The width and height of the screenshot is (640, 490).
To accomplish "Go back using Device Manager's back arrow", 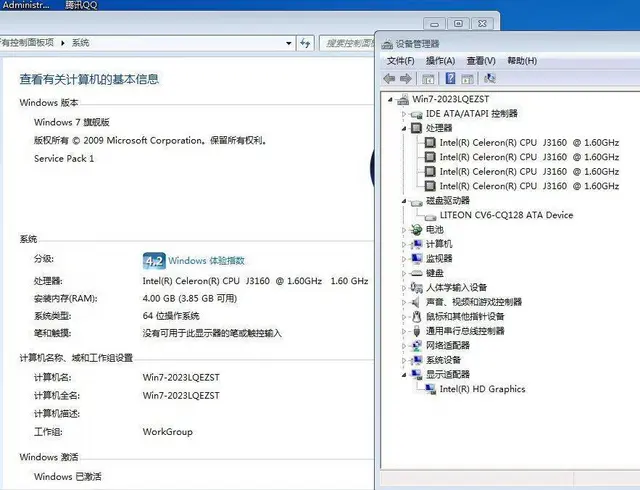I will tap(389, 78).
